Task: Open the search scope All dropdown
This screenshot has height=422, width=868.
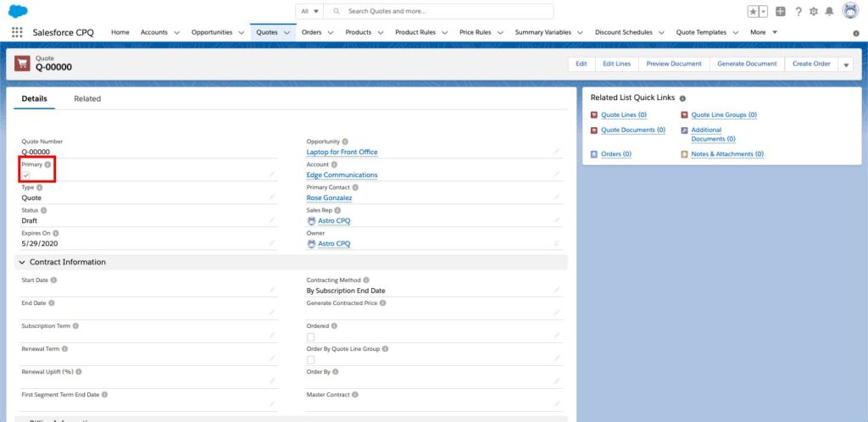Action: pyautogui.click(x=309, y=11)
